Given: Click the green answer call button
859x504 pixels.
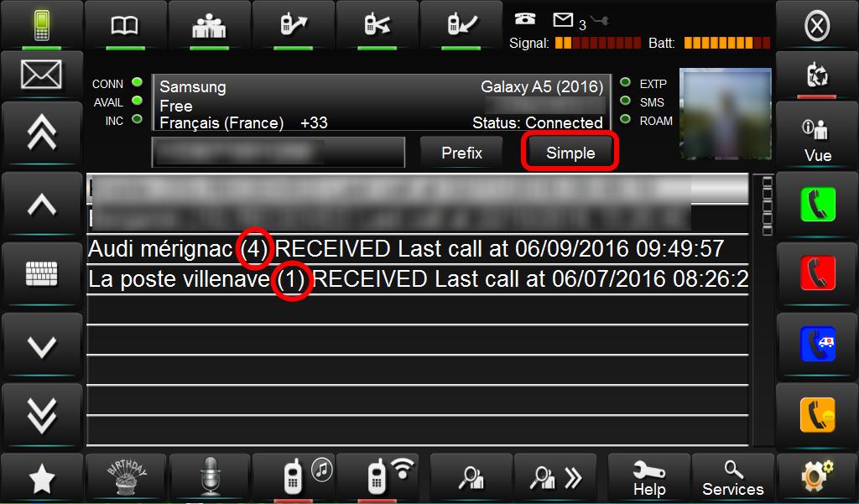Looking at the screenshot, I should pyautogui.click(x=817, y=205).
